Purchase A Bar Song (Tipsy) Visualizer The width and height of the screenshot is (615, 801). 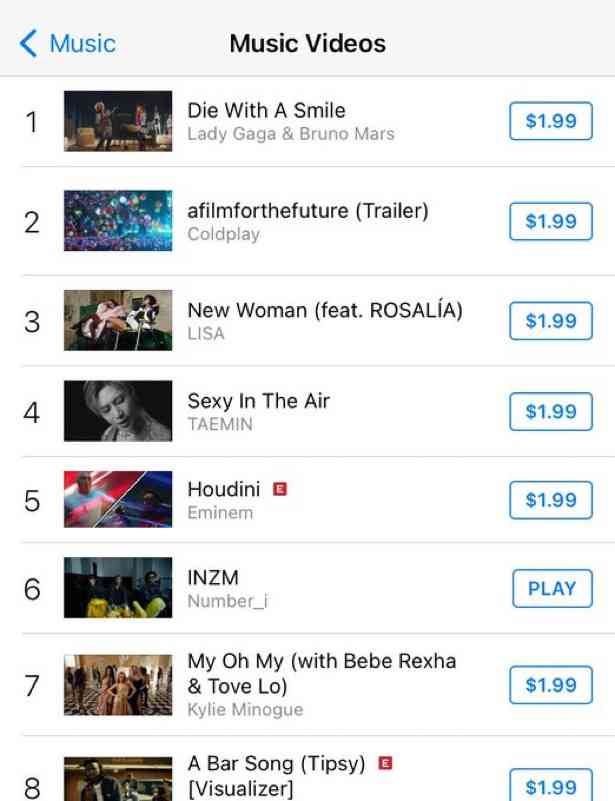pyautogui.click(x=551, y=787)
